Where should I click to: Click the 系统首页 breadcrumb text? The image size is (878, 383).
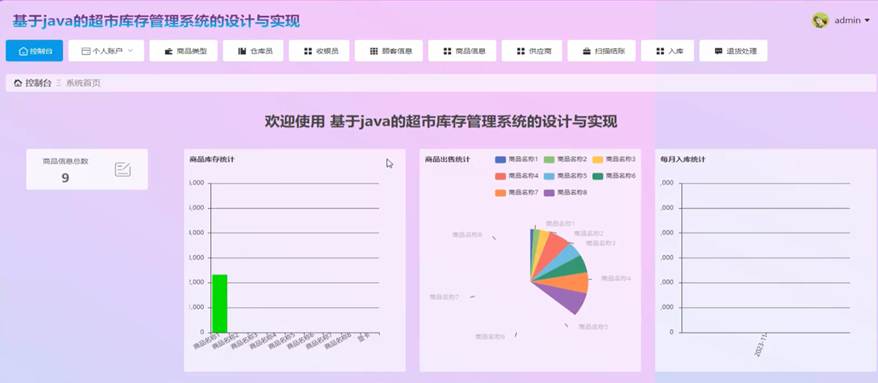83,83
